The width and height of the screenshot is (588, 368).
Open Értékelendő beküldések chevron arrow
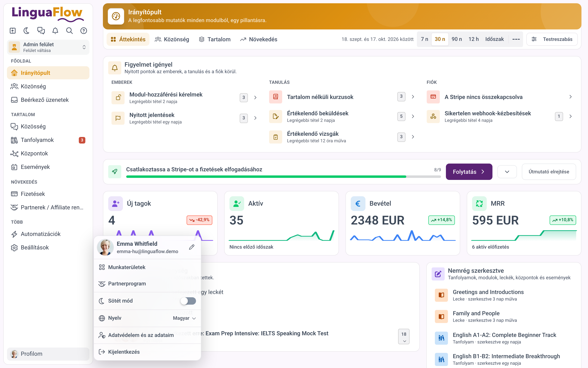click(413, 116)
